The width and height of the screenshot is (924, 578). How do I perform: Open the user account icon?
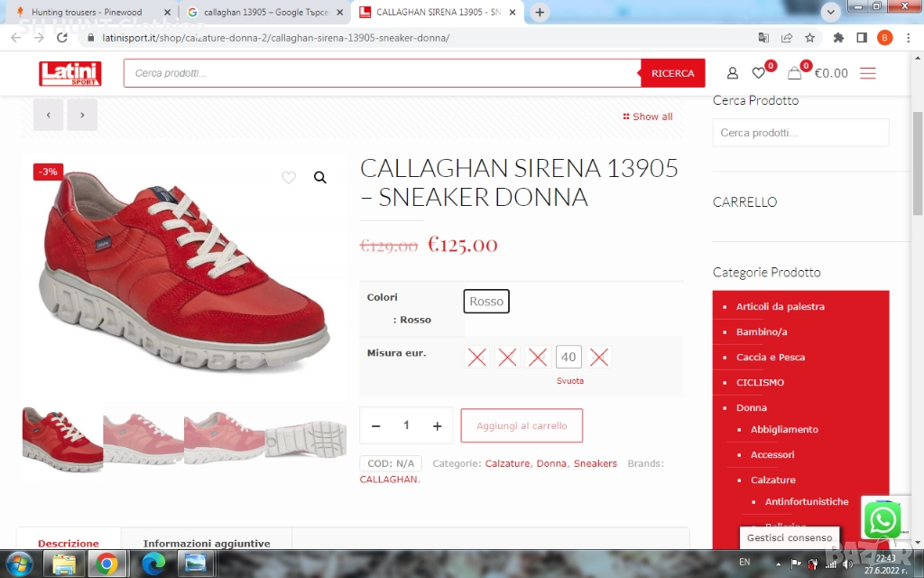pyautogui.click(x=732, y=73)
